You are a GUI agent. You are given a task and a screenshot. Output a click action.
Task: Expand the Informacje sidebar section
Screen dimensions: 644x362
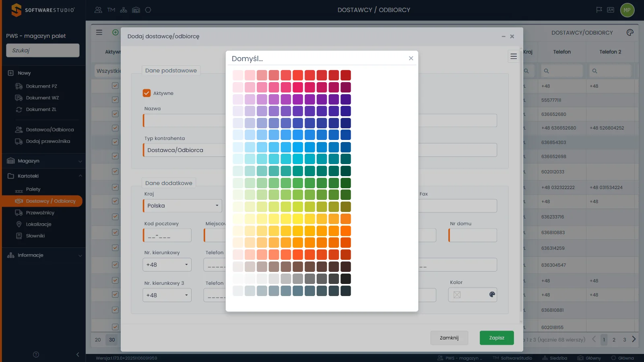pos(44,255)
